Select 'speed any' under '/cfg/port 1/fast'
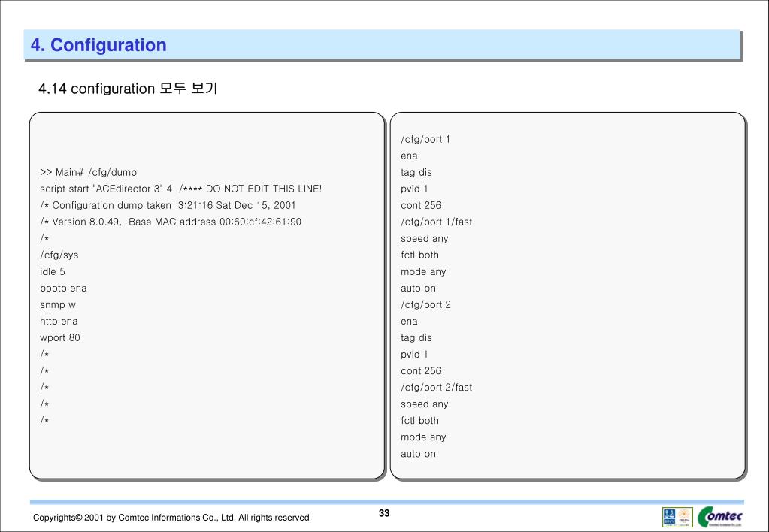This screenshot has width=769, height=532. (x=424, y=239)
